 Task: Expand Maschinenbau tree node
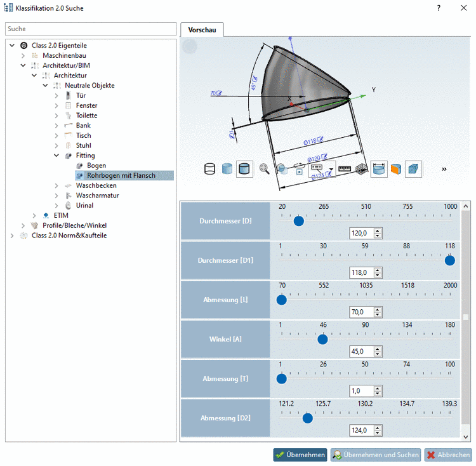(x=23, y=56)
